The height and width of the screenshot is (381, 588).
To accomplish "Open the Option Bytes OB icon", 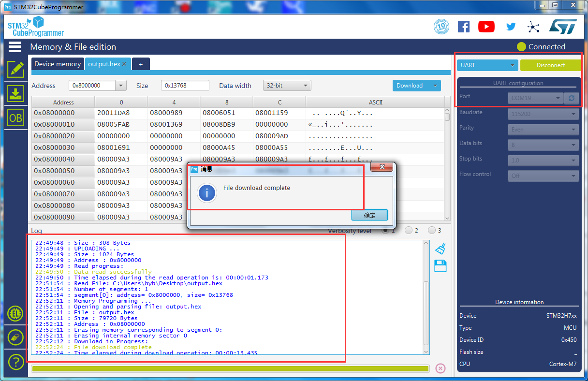I will pos(15,118).
